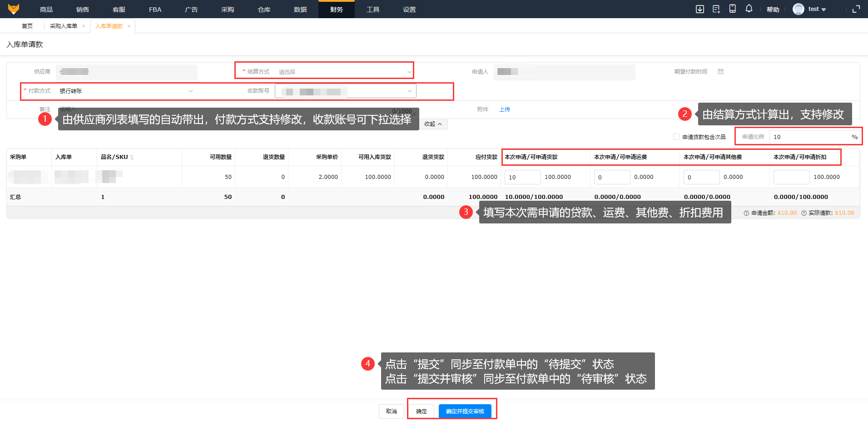
Task: Open the add-note list icon in header
Action: tap(716, 9)
